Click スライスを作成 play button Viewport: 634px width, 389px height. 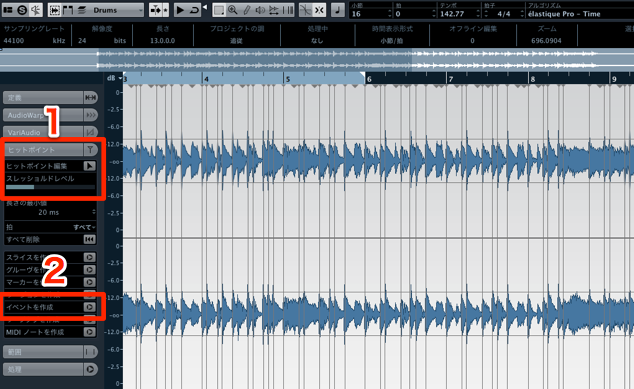[x=89, y=257]
